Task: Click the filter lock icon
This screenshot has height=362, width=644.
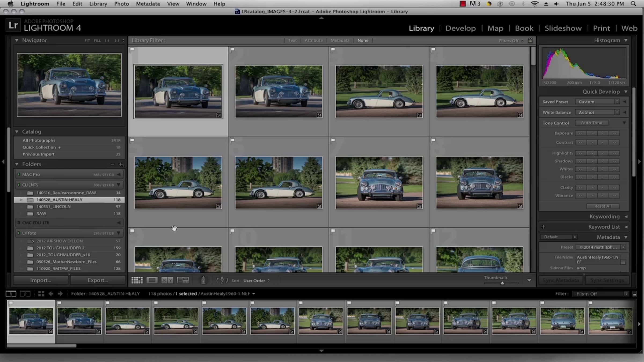Action: point(530,40)
